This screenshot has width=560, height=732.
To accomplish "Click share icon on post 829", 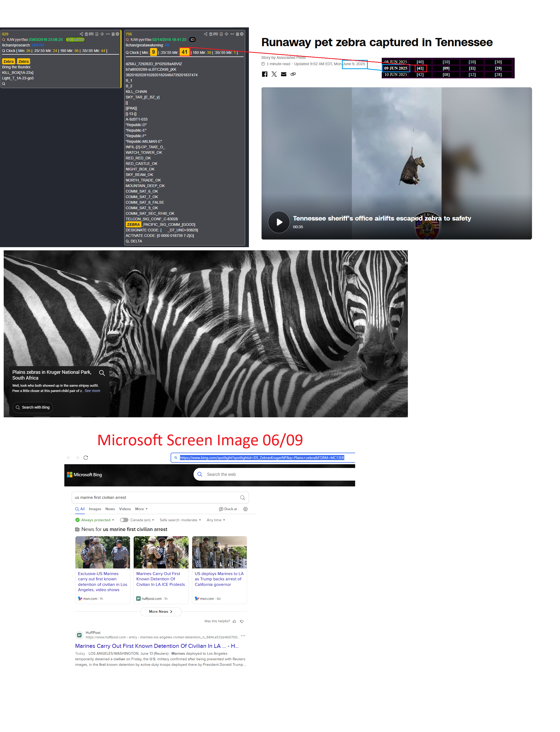I will point(81,34).
